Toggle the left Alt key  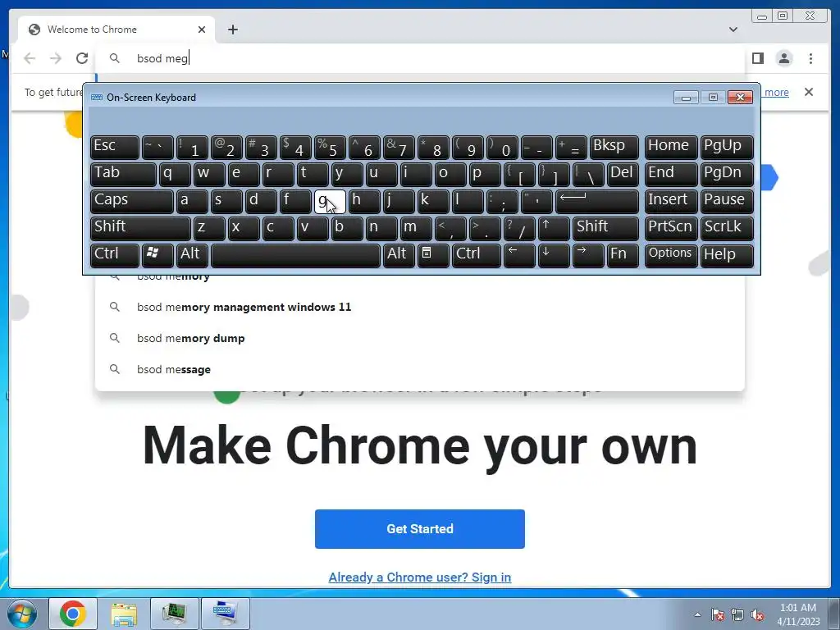192,255
